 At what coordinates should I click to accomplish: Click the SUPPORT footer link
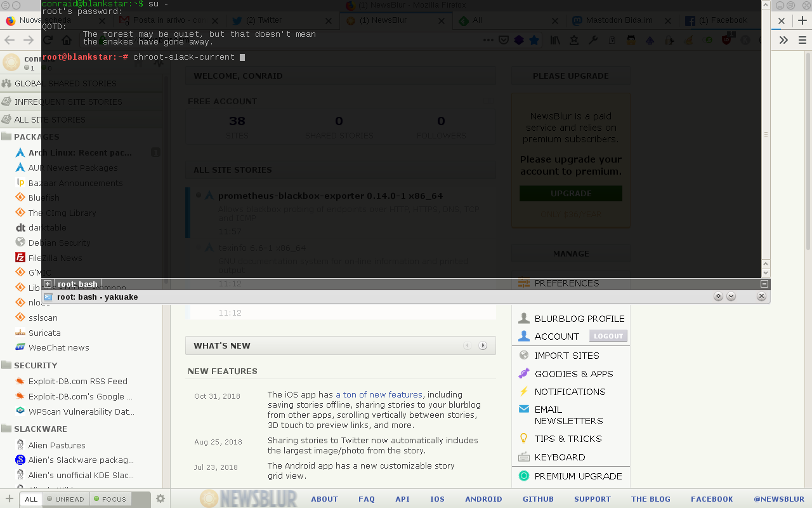(x=593, y=499)
